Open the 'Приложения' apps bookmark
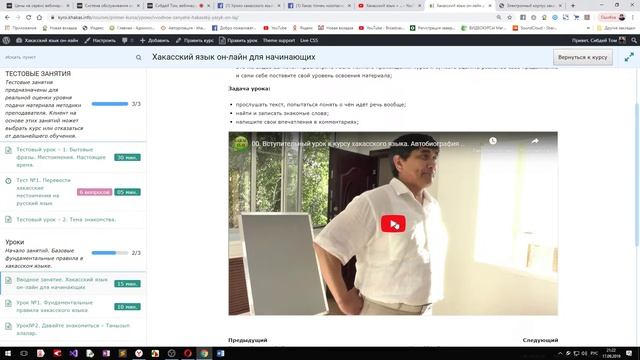 (20, 28)
